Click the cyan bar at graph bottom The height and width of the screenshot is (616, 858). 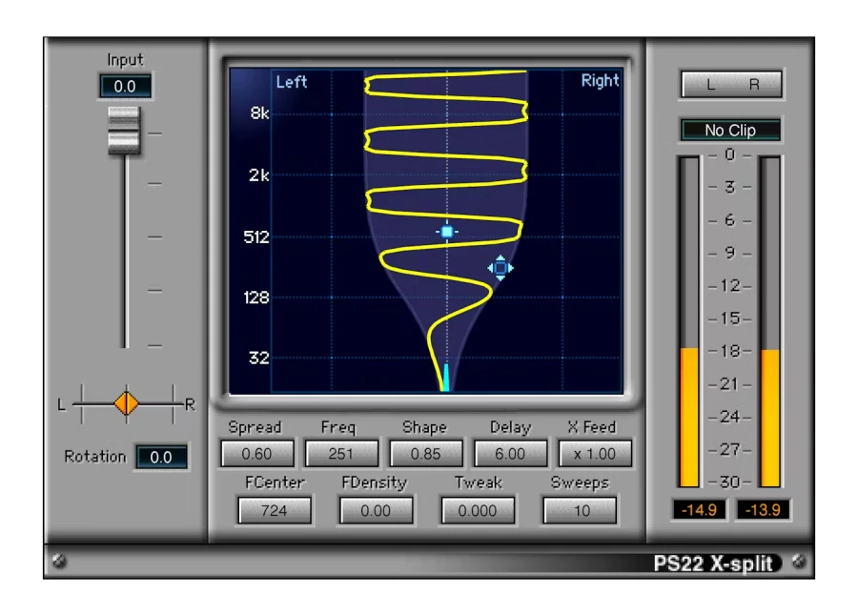pos(446,378)
